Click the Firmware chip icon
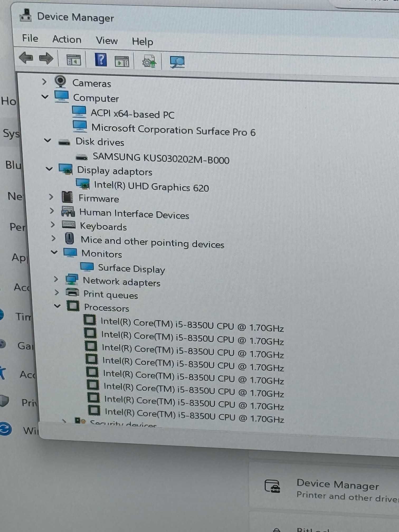399x532 pixels. (67, 197)
